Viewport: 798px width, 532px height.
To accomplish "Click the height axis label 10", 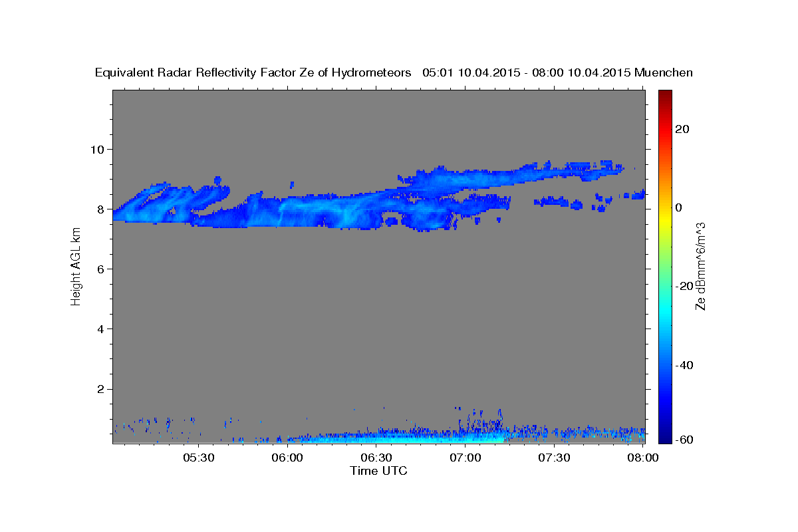I will 98,149.
